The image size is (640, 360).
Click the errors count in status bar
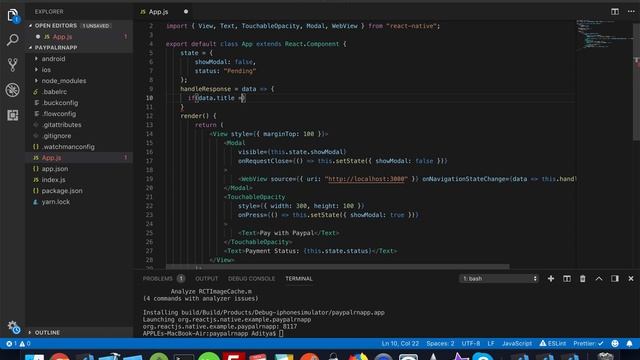11,344
